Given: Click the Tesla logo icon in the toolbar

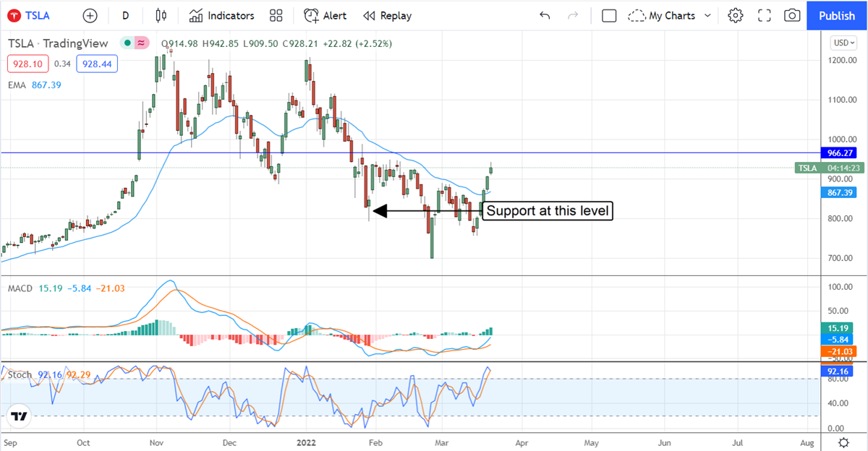Looking at the screenshot, I should click(14, 15).
